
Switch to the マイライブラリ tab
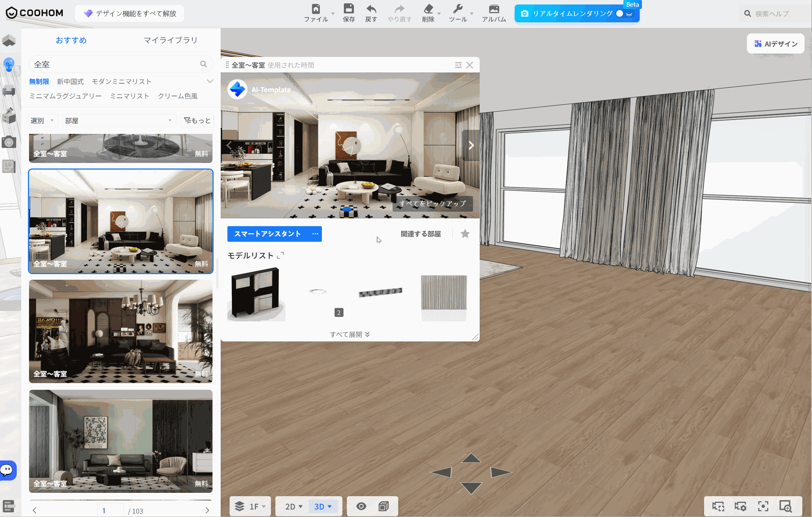(170, 40)
